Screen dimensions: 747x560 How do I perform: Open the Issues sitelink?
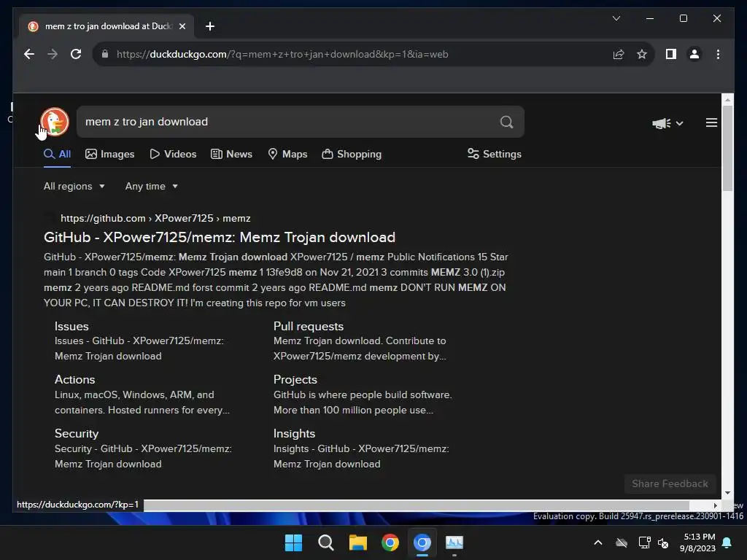(x=71, y=326)
